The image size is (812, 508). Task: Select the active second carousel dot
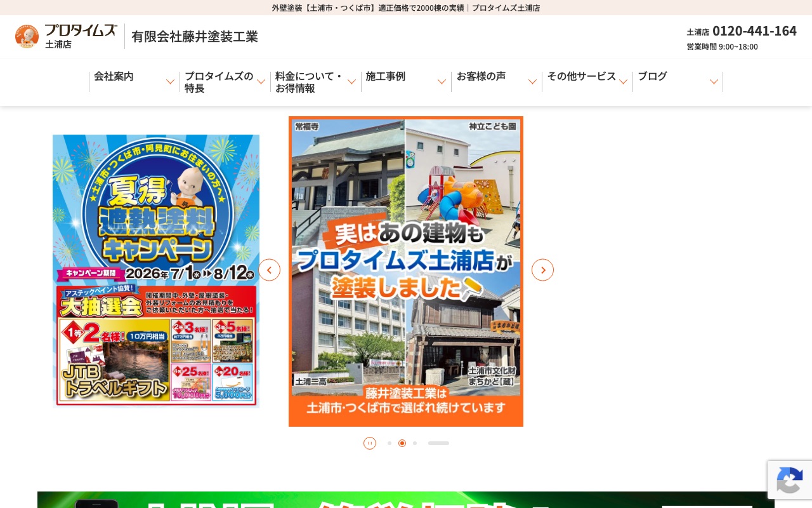point(402,443)
